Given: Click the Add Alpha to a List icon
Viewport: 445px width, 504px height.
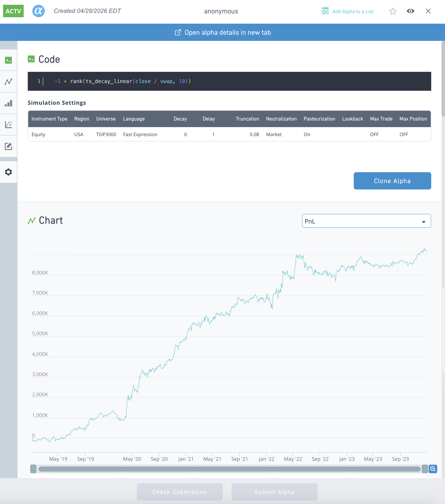Looking at the screenshot, I should click(x=325, y=11).
